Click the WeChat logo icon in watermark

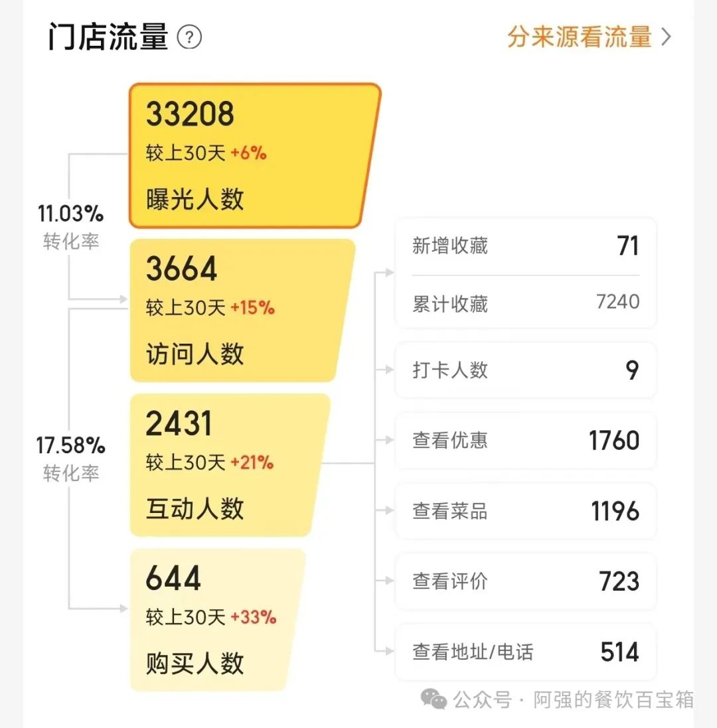[x=434, y=699]
